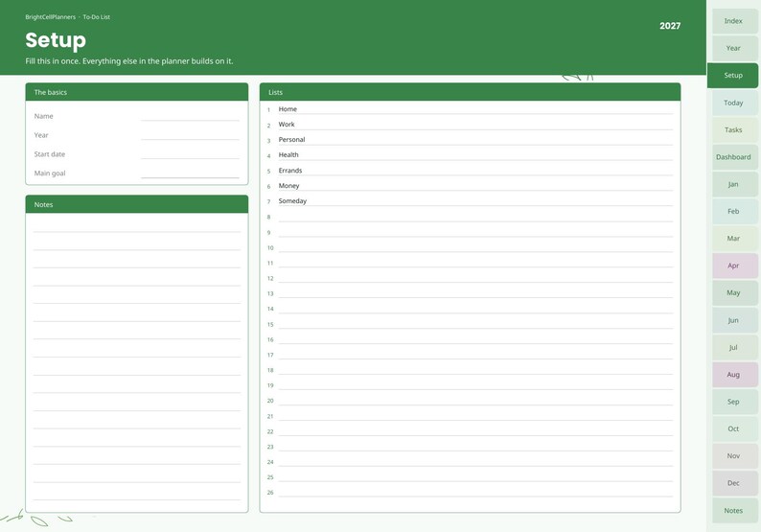
Task: Jump to the Feb tab
Action: [x=733, y=211]
